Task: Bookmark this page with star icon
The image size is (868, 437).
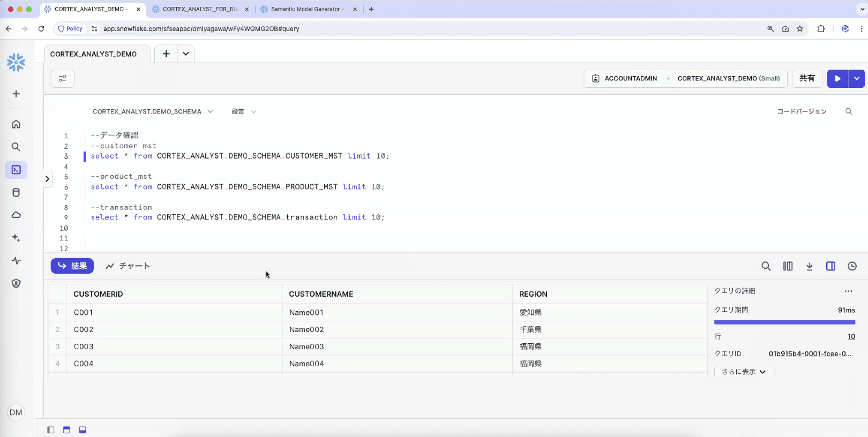Action: [800, 29]
